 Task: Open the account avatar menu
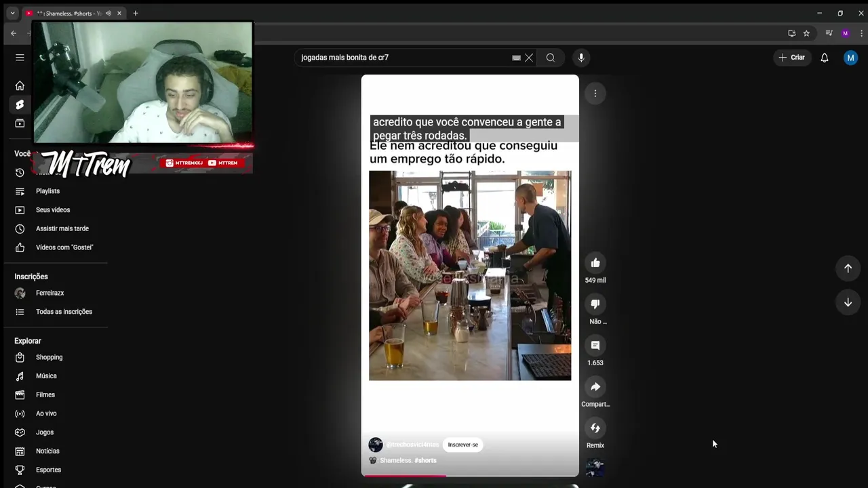(850, 58)
